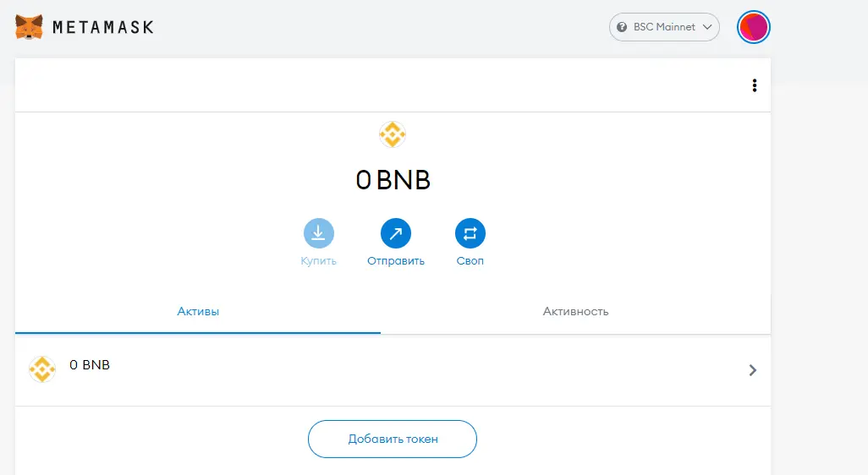The height and width of the screenshot is (475, 868).
Task: Click the large BNB token logo
Action: [393, 134]
